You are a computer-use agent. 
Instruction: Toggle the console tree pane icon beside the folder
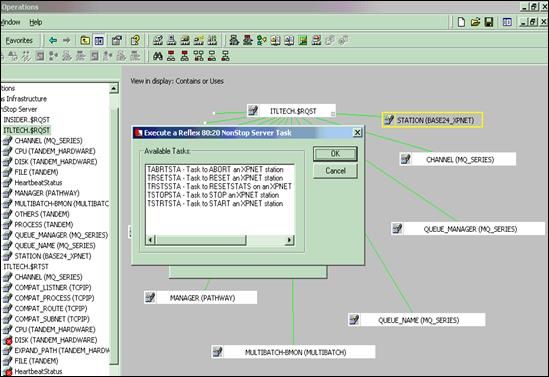point(99,41)
